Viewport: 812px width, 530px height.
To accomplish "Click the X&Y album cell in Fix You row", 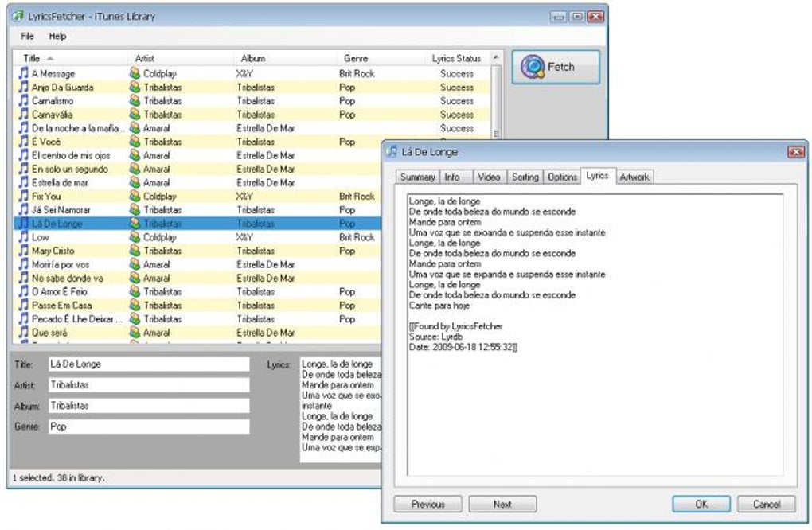I will [245, 196].
